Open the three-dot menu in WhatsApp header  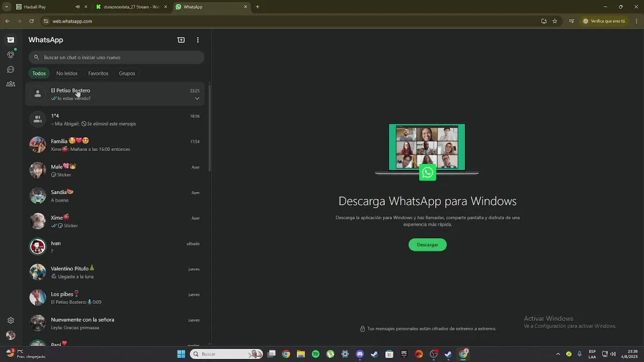198,40
